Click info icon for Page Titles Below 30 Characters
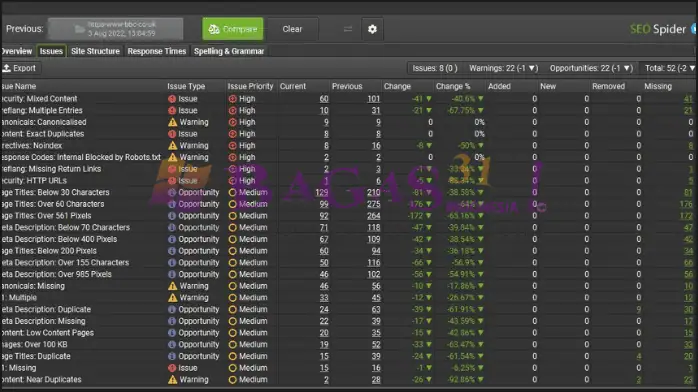Viewport: 698px width, 392px height. point(172,192)
